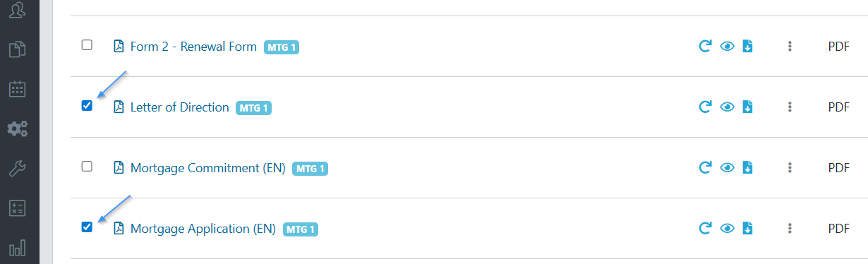Open the bar chart reports sidebar icon
Screen dimensions: 868x264
tap(17, 248)
